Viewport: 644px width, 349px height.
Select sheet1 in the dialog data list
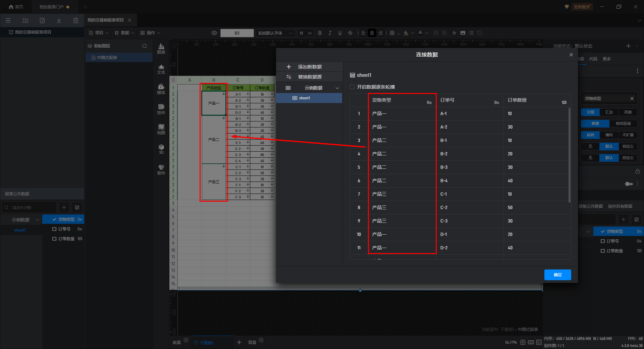(x=304, y=98)
